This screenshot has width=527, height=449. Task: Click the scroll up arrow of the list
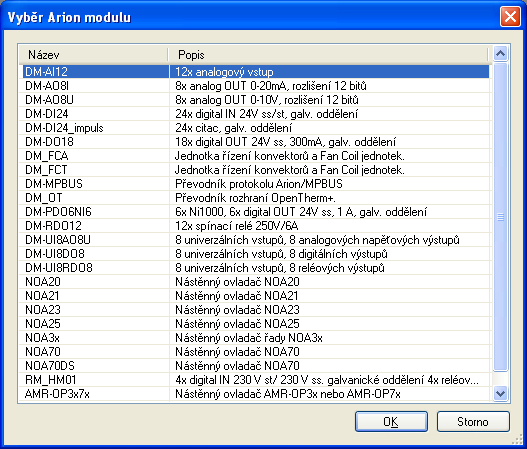click(500, 53)
